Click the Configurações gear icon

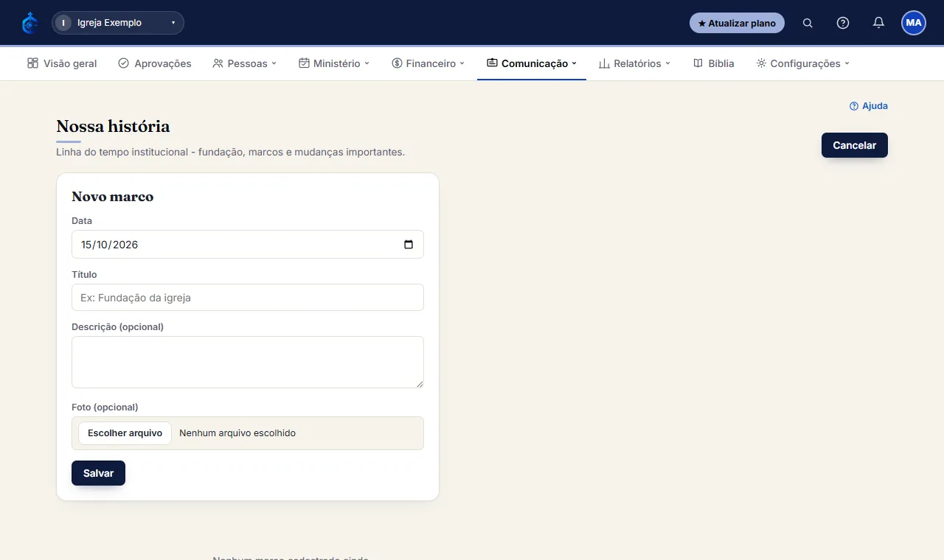761,63
